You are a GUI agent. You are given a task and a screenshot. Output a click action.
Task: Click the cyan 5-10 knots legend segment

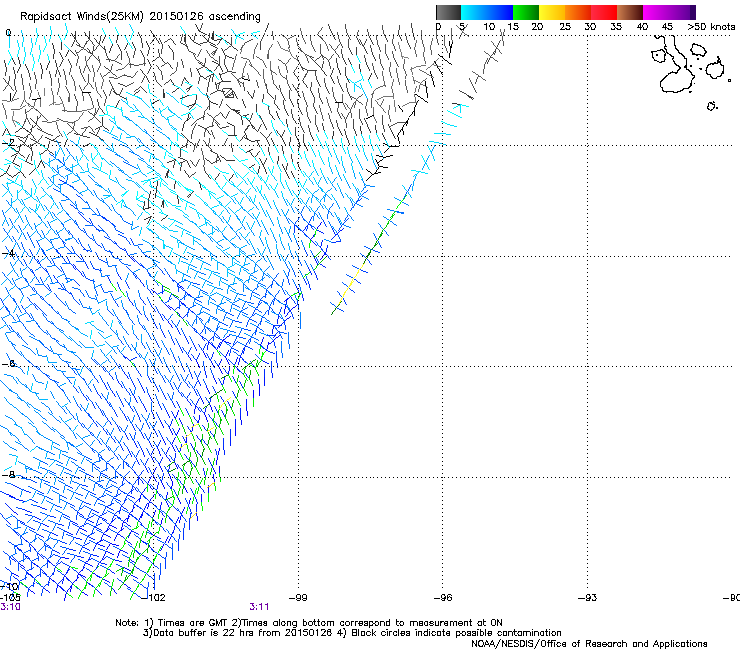point(474,12)
